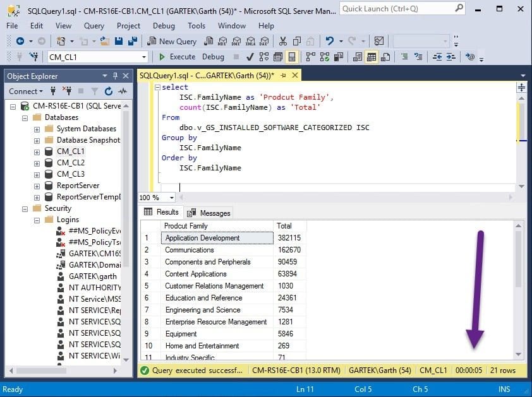Uncomment the selected lines icon
This screenshot has height=397, width=532.
[418, 57]
